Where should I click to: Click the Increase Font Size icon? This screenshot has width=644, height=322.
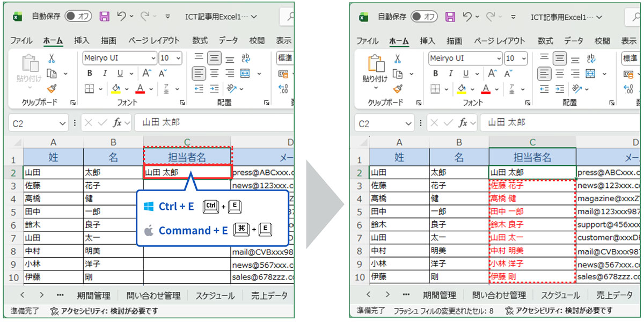pos(147,72)
